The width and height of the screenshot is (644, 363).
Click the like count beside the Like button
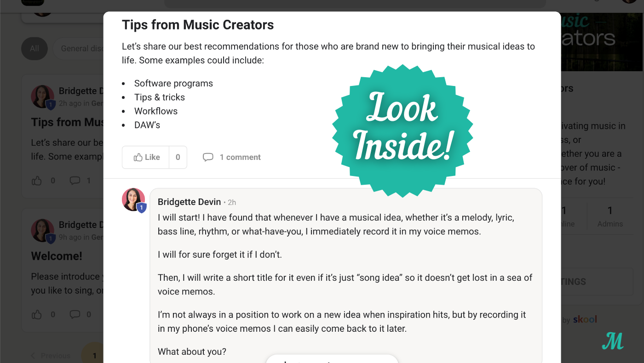point(178,157)
